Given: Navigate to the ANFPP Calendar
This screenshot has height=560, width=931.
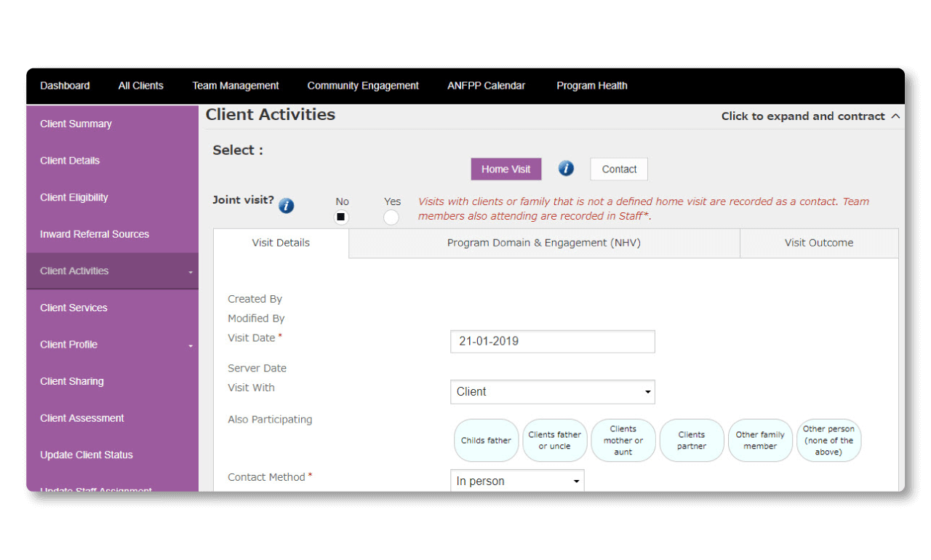Looking at the screenshot, I should coord(486,85).
